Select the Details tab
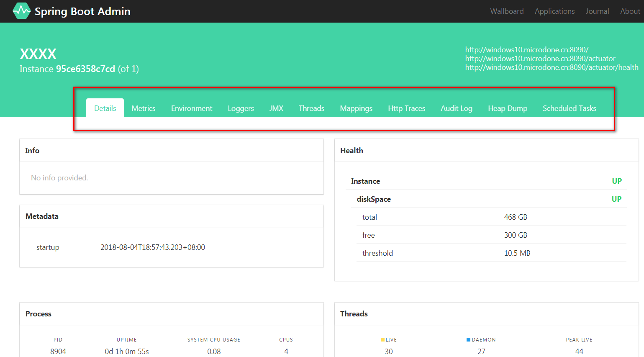This screenshot has height=357, width=644. [105, 108]
